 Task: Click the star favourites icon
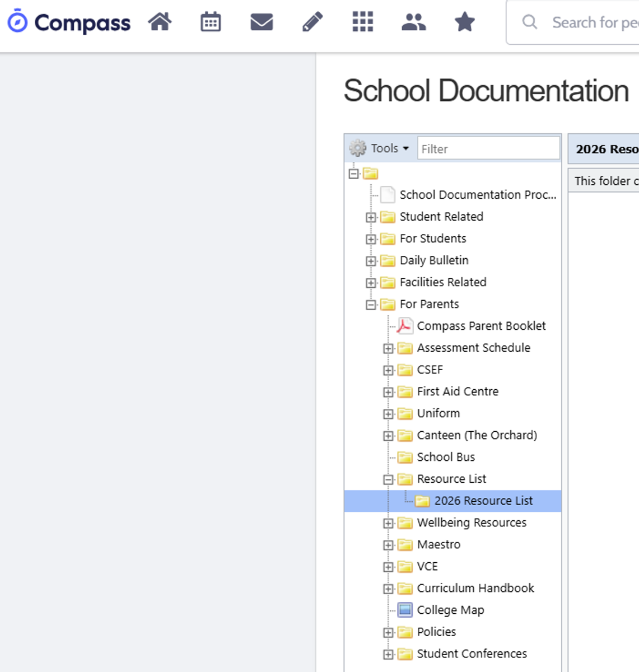464,22
